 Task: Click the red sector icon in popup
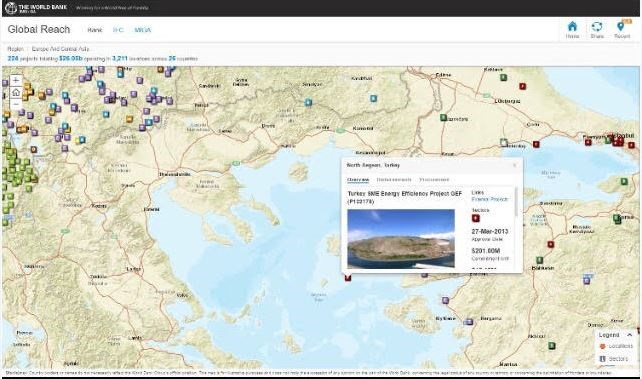click(475, 218)
